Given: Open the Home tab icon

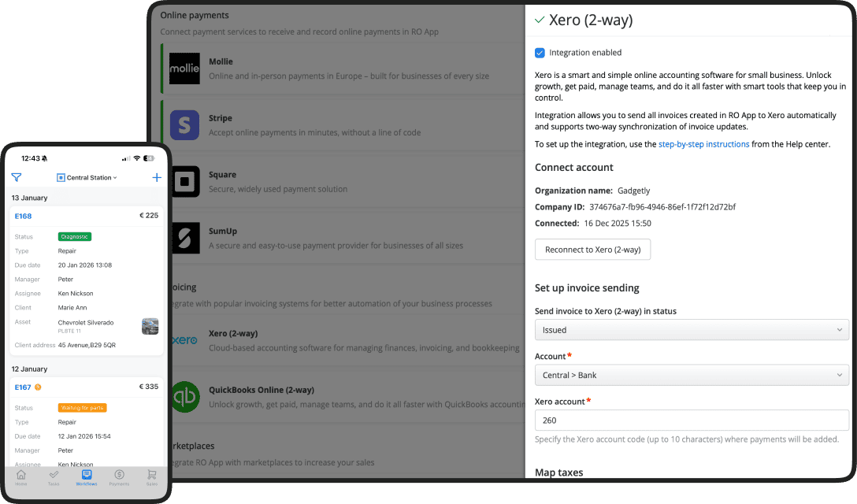Looking at the screenshot, I should click(20, 475).
